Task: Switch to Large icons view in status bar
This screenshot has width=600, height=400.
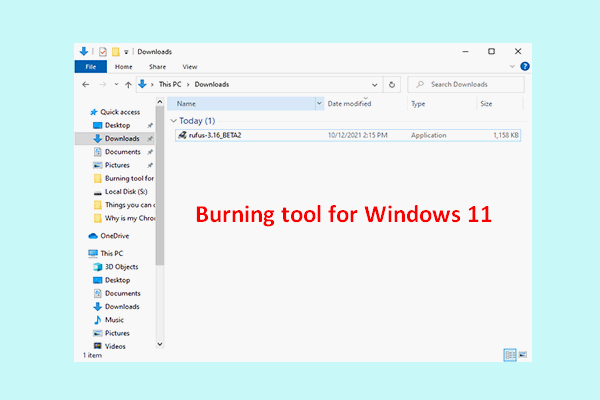Action: [522, 354]
